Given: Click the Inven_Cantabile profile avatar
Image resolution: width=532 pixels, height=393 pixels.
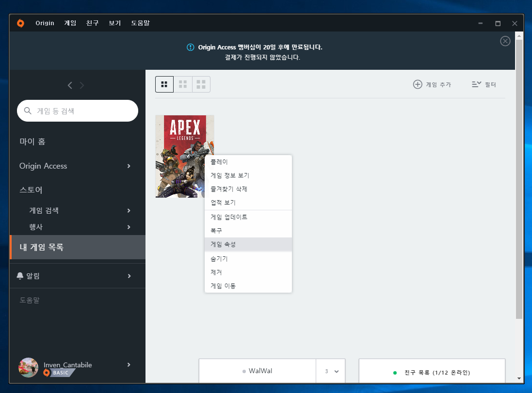Looking at the screenshot, I should click(x=28, y=368).
